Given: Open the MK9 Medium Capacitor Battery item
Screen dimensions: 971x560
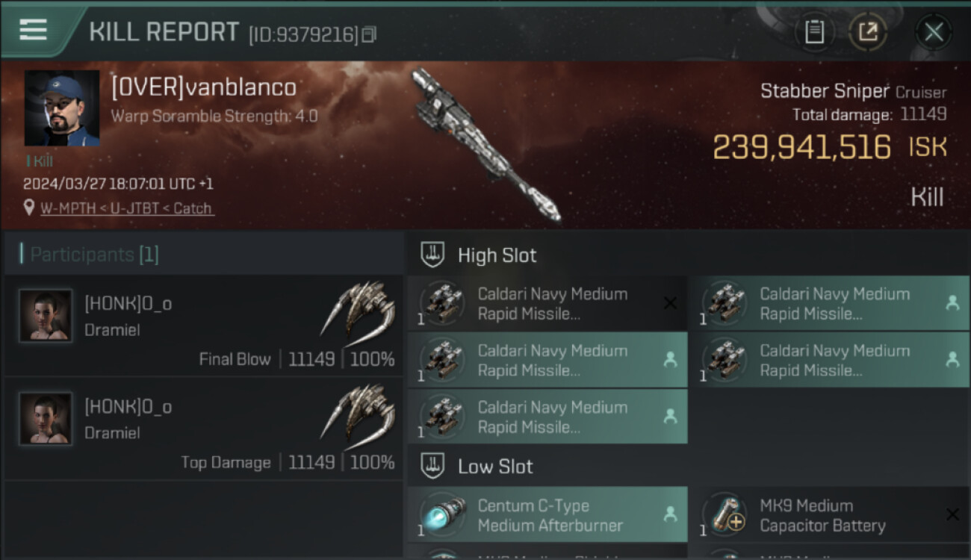Looking at the screenshot, I should [x=822, y=515].
